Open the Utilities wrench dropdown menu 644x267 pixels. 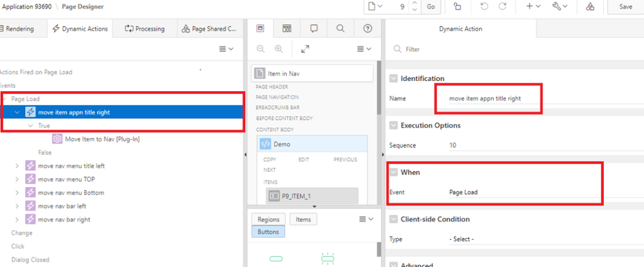560,6
